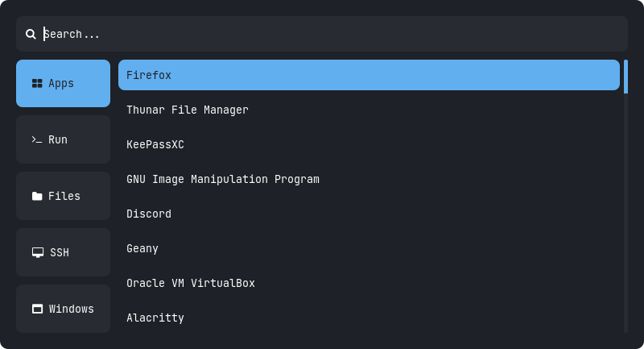Click the vertical scrollbar handle
Screen dimensions: 644x349
coord(625,77)
